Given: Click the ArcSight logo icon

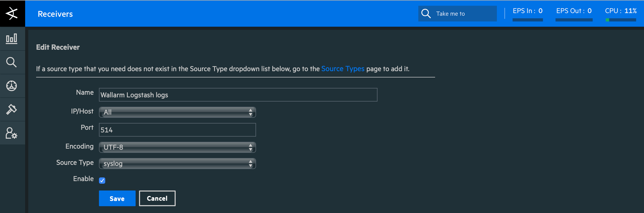Looking at the screenshot, I should coord(12,13).
